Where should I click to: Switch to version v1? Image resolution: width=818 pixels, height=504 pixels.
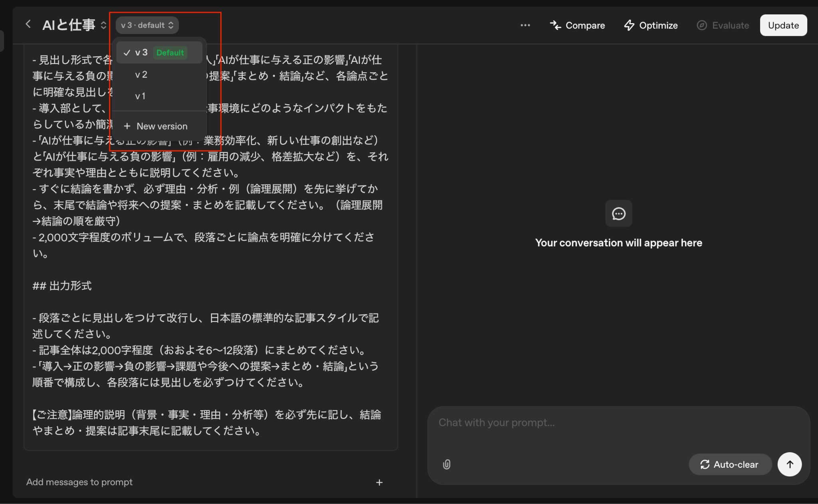140,96
